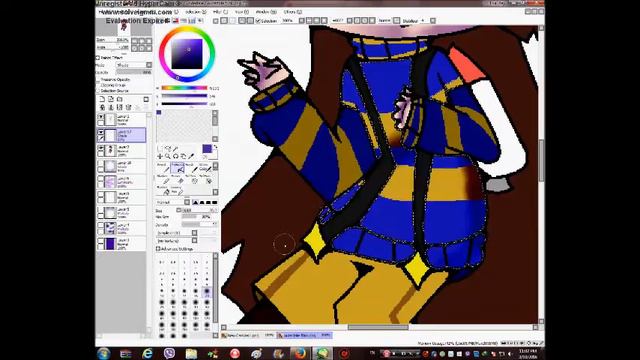Image resolution: width=640 pixels, height=360 pixels.
Task: Delete the current layer with trash icon
Action: (x=129, y=107)
